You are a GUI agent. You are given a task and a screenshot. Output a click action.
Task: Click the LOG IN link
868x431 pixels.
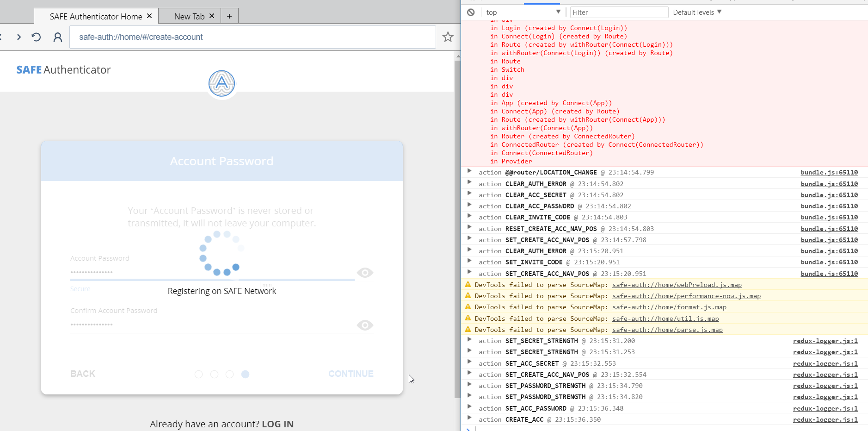coord(277,424)
